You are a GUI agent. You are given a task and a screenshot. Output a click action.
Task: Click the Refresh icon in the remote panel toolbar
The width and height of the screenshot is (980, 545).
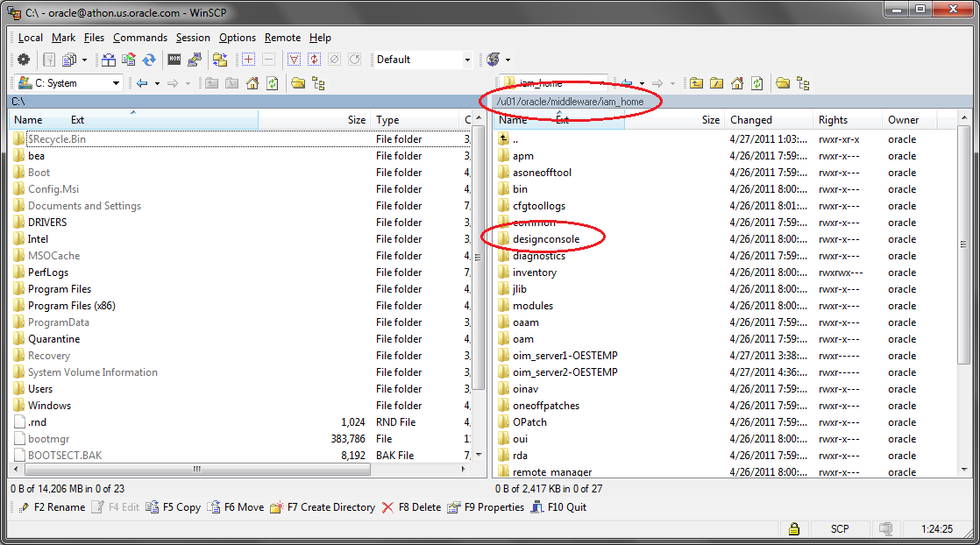(x=756, y=85)
